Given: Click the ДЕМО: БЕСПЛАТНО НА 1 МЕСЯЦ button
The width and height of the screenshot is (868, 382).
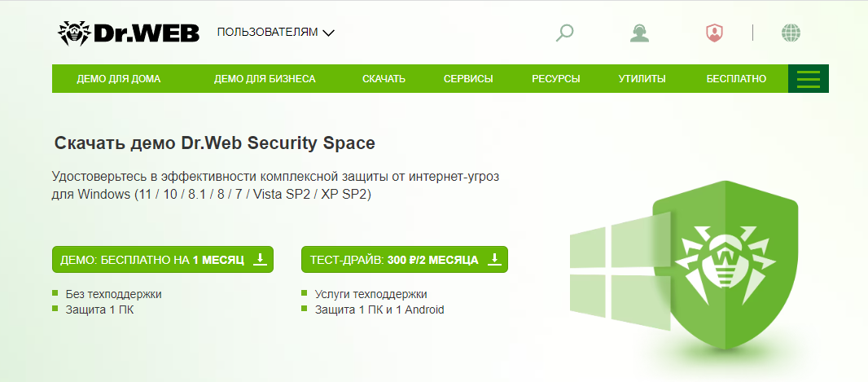Looking at the screenshot, I should [151, 260].
